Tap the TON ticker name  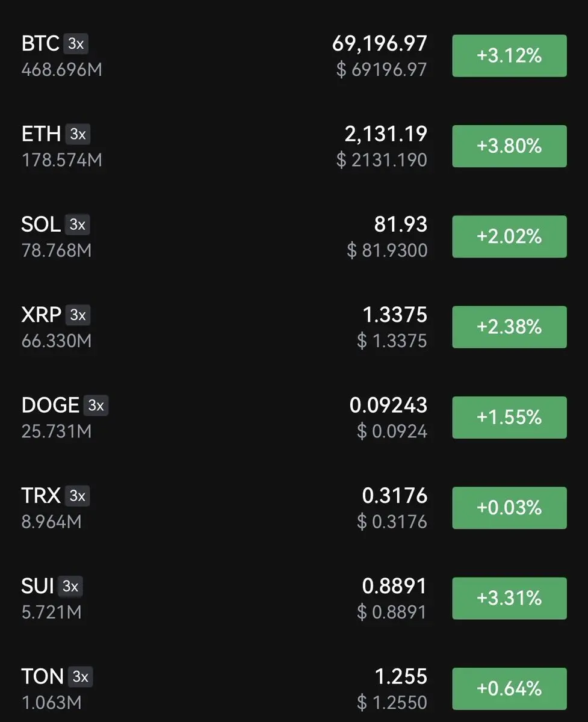click(42, 676)
